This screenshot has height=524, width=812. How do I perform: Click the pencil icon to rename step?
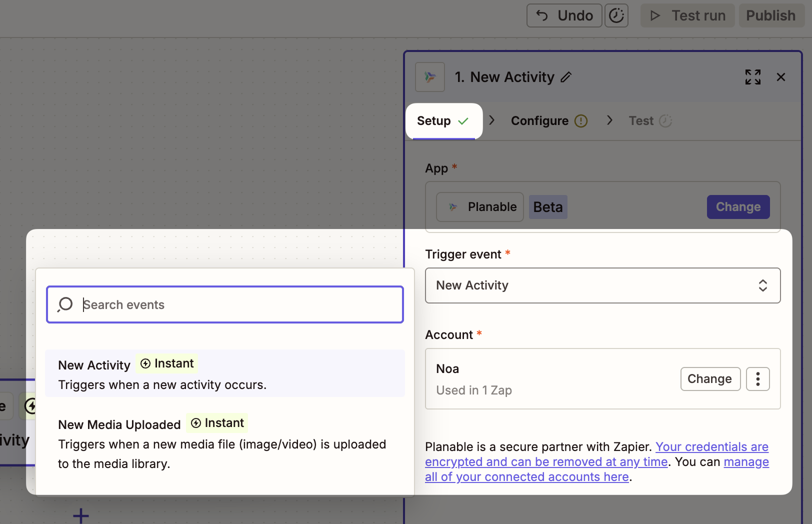click(566, 77)
